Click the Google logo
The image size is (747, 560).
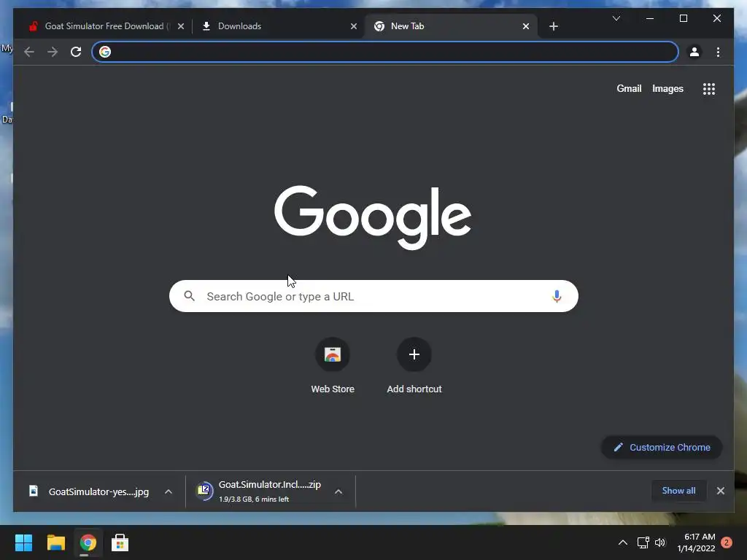tap(373, 217)
